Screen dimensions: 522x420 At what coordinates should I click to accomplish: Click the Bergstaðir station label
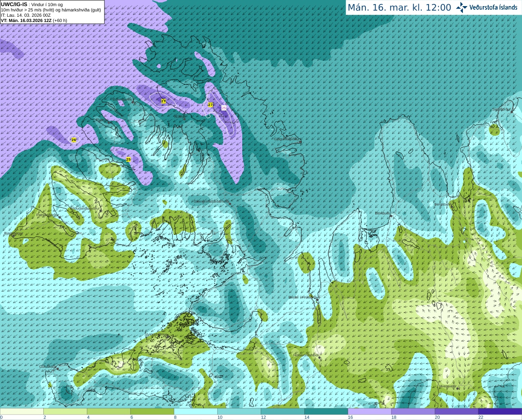(442, 204)
